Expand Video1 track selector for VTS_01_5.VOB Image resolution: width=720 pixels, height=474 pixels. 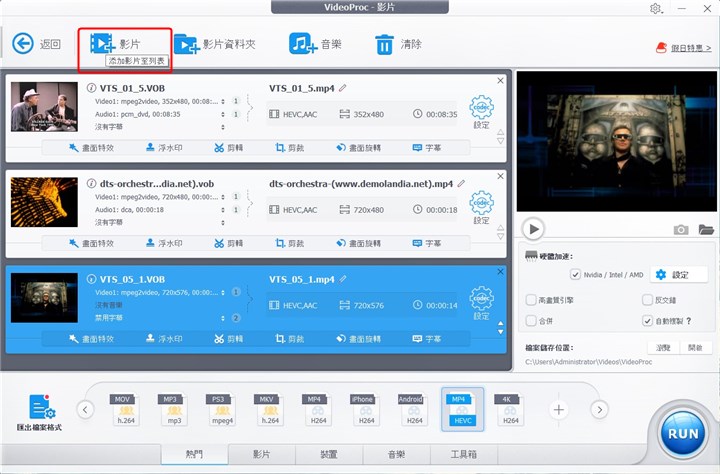tap(223, 102)
